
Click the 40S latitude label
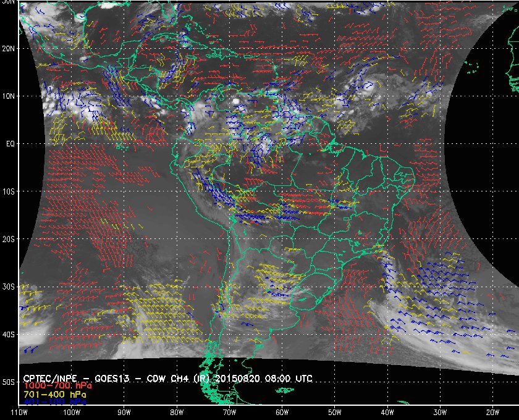(8, 334)
